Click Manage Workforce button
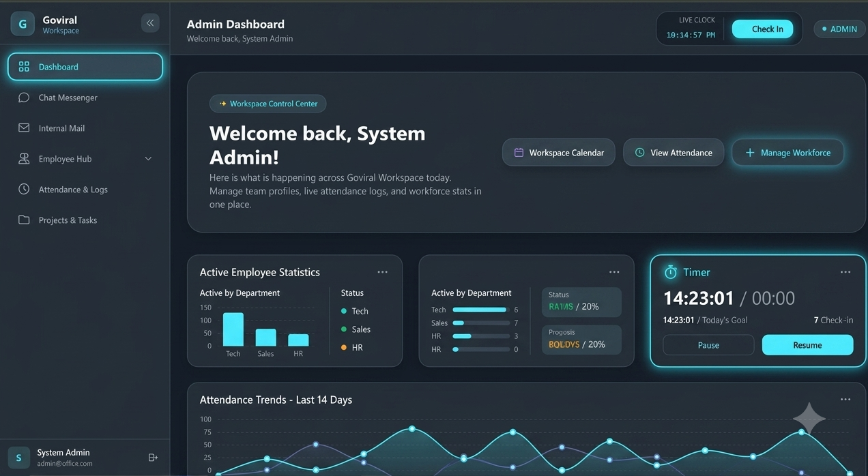Screen dimensions: 868x476 click(788, 153)
